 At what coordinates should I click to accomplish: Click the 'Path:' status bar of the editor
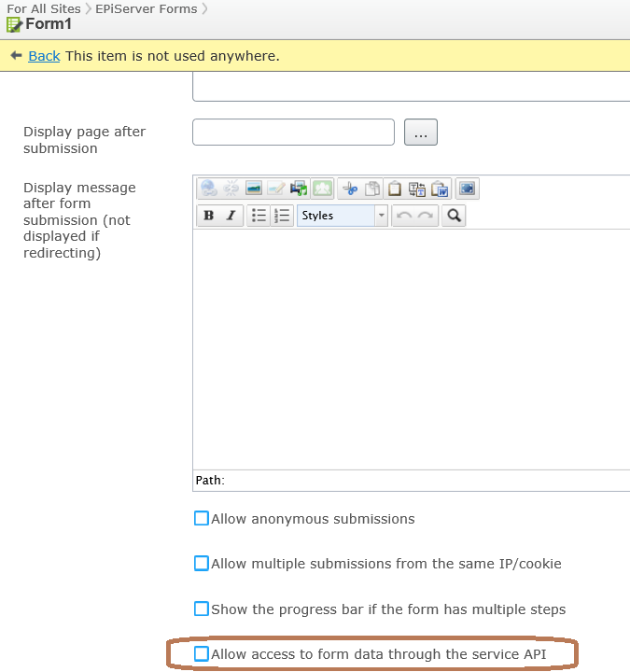pos(412,481)
